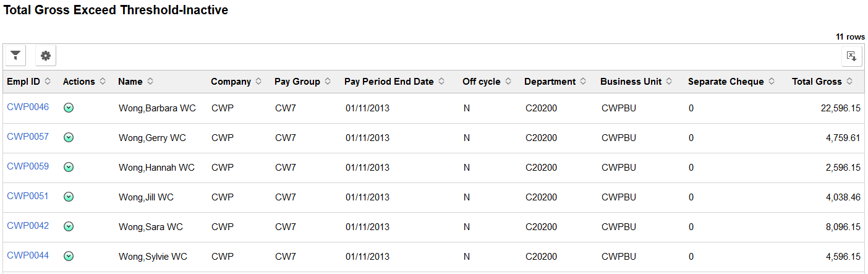Sort by Separate Cheque column
The image size is (868, 274).
731,82
